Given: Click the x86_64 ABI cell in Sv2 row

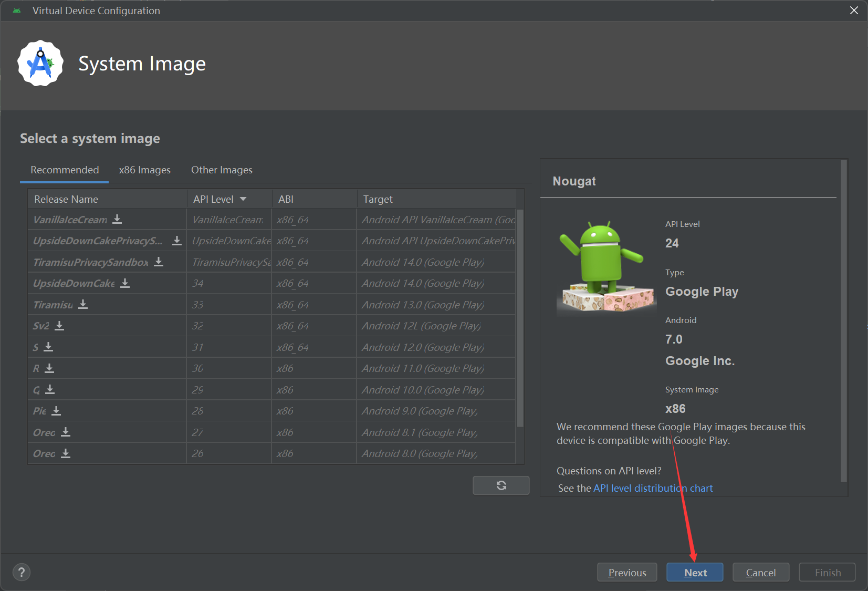Looking at the screenshot, I should pos(314,326).
